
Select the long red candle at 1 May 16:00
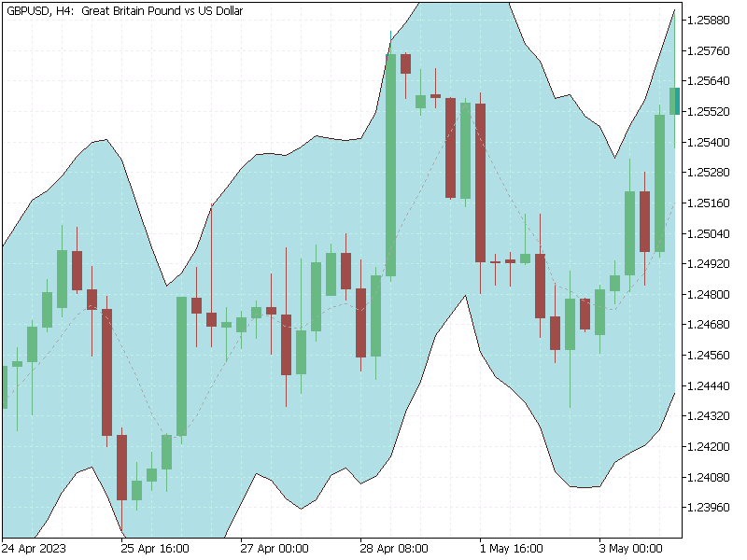point(480,183)
